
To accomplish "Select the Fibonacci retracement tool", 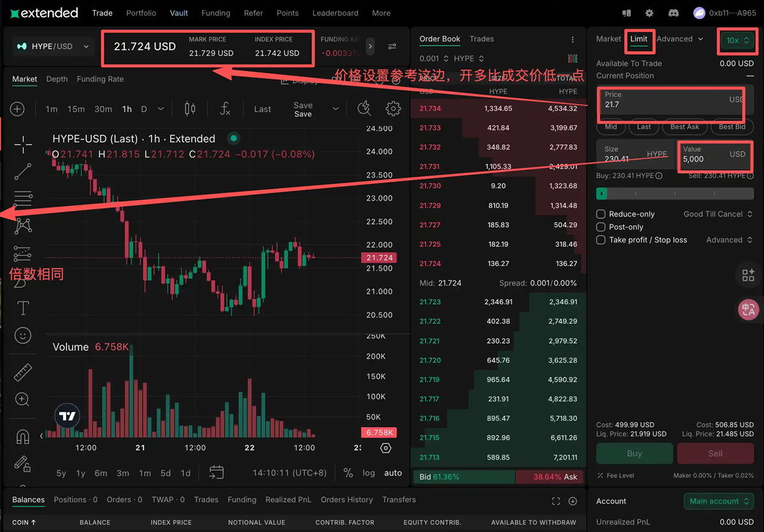I will tap(23, 199).
